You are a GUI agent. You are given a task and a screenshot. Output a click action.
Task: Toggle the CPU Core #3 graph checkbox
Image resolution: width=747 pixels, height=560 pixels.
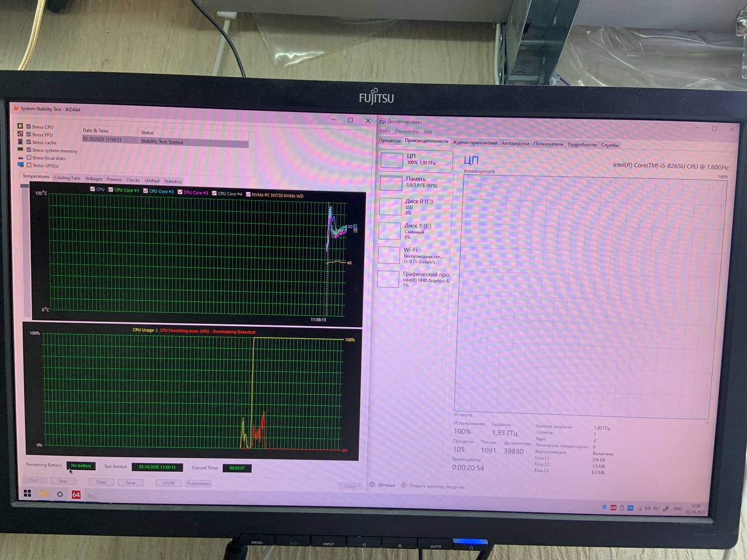pyautogui.click(x=180, y=192)
